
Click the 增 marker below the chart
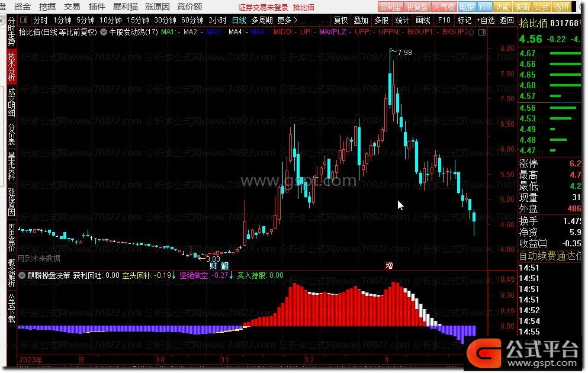point(389,266)
